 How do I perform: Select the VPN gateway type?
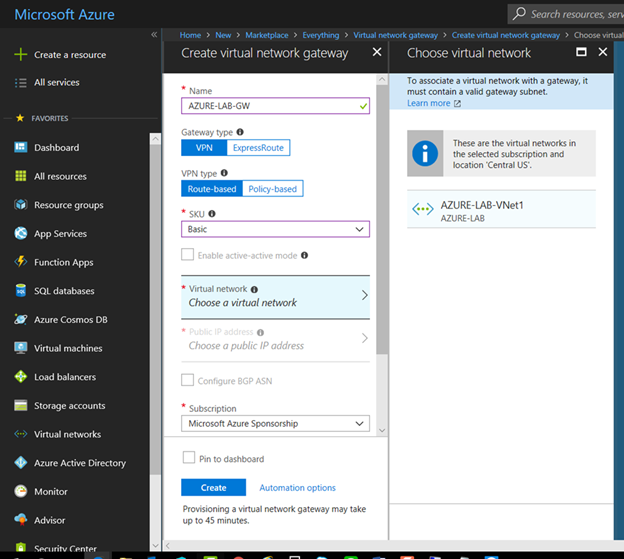point(204,148)
